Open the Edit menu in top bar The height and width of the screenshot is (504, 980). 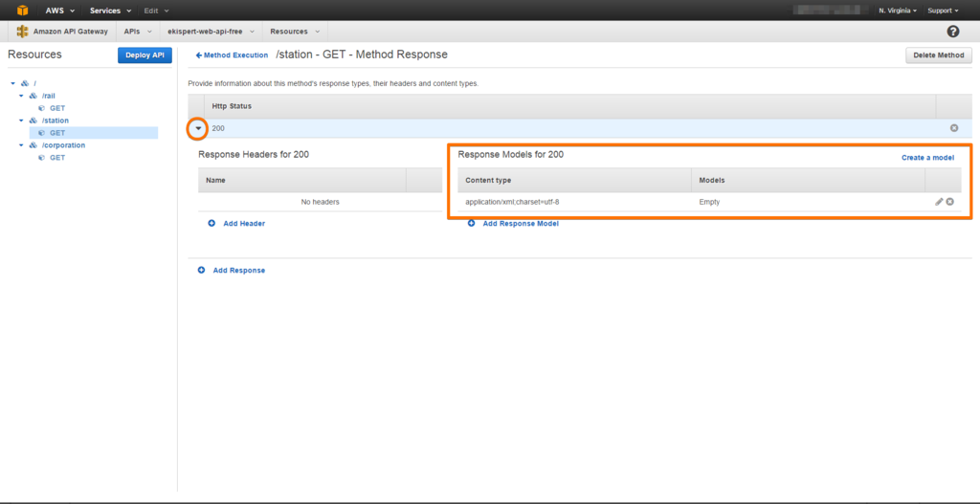(x=156, y=11)
